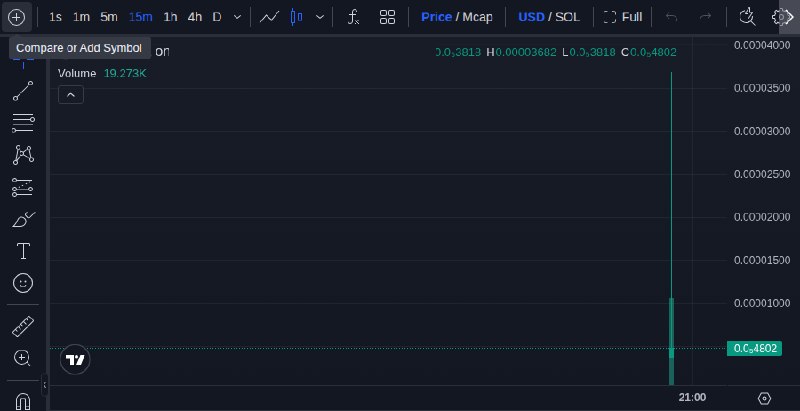Switch chart display to Mcap

pyautogui.click(x=477, y=17)
